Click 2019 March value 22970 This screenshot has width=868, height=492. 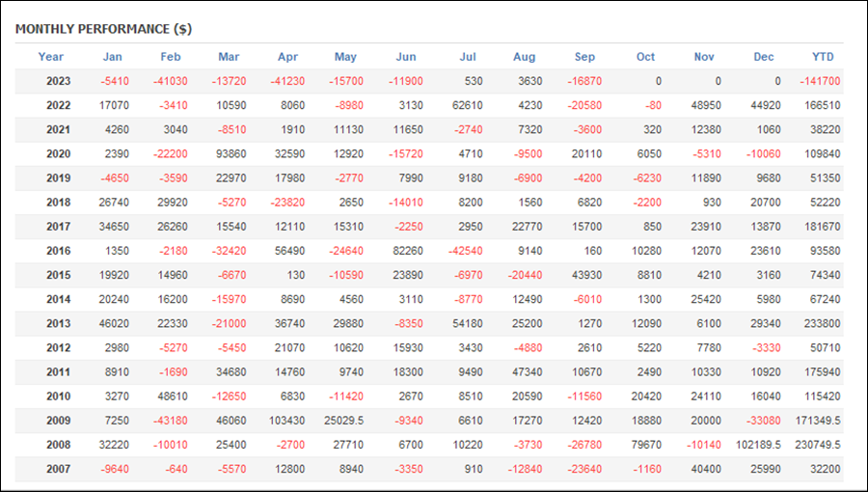[x=231, y=178]
